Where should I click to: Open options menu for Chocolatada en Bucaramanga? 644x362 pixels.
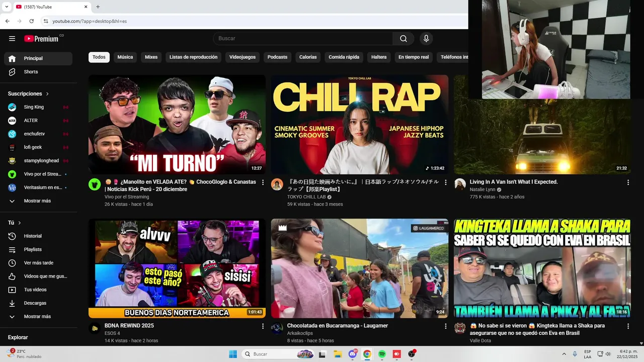pos(445,326)
